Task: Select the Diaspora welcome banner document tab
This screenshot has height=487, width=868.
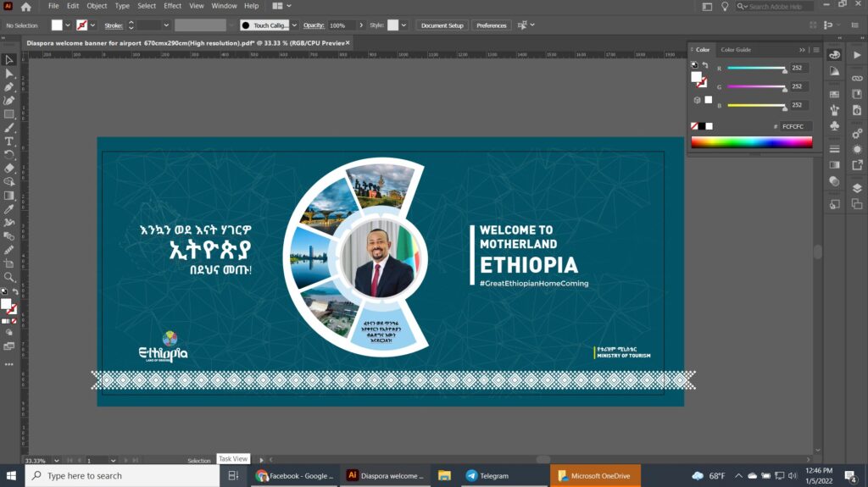Action: click(187, 42)
